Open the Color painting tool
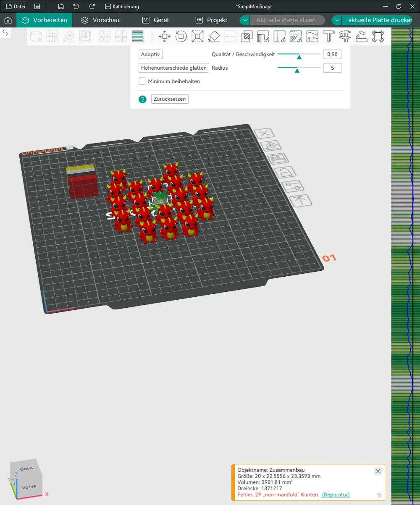This screenshot has width=420, height=505. point(312,37)
